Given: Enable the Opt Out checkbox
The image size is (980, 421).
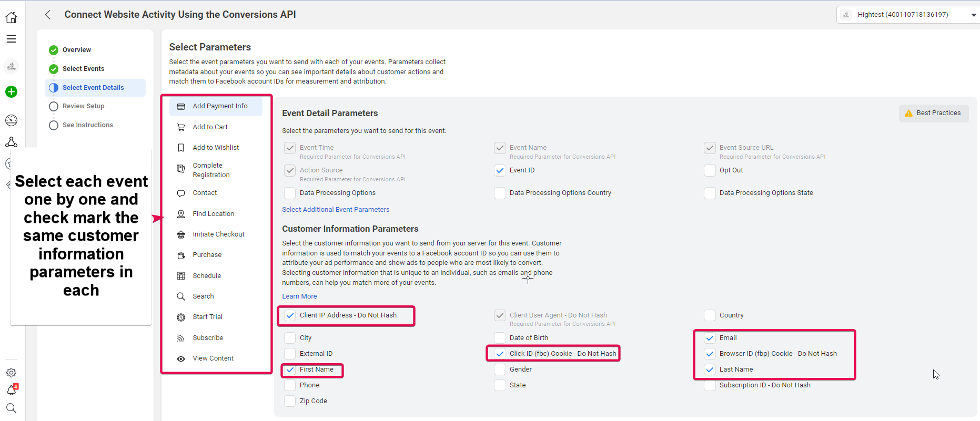Looking at the screenshot, I should (x=710, y=170).
